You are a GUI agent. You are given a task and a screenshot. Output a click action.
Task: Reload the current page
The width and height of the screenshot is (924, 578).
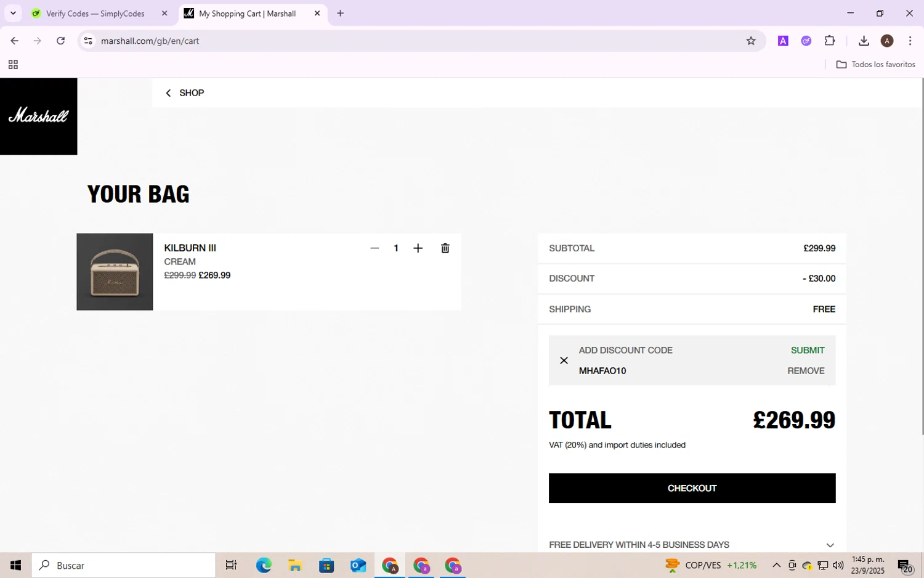[x=60, y=41]
